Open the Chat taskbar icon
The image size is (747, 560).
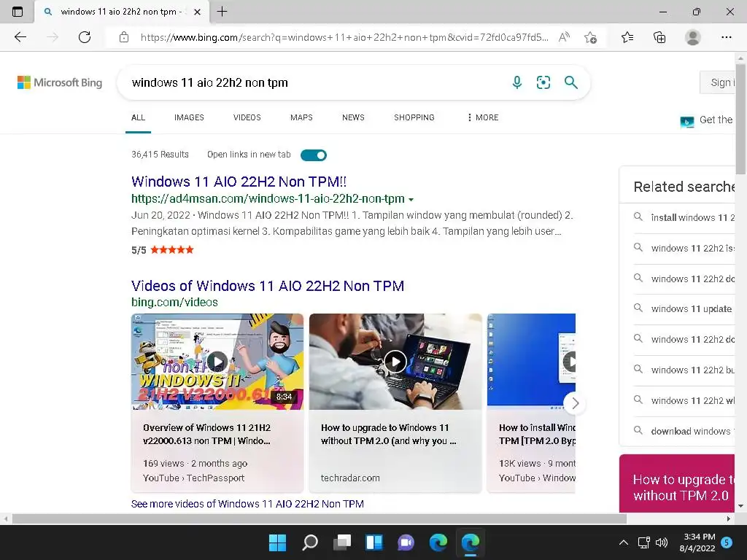(406, 542)
